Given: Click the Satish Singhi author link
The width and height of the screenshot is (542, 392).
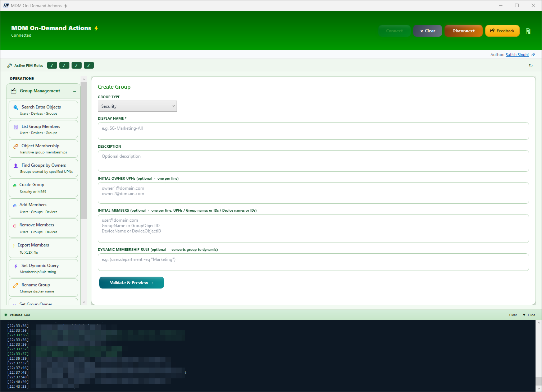Looking at the screenshot, I should pos(517,54).
